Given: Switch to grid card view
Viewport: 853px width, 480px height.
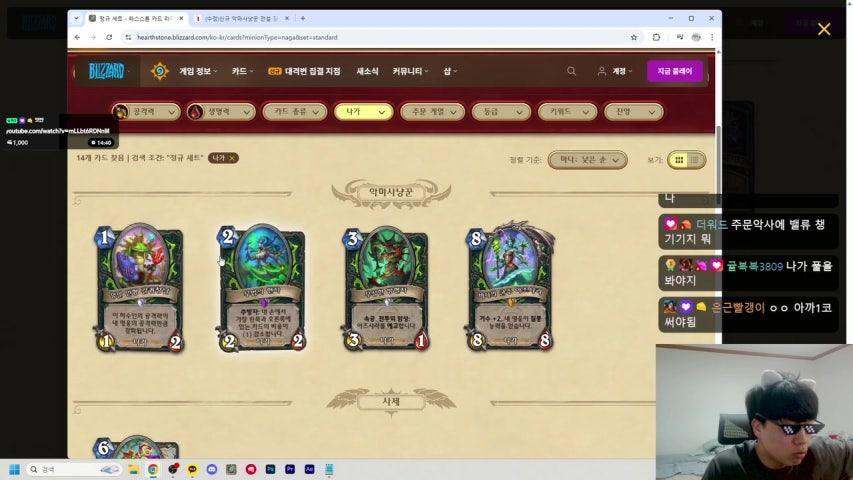Looking at the screenshot, I should 679,160.
